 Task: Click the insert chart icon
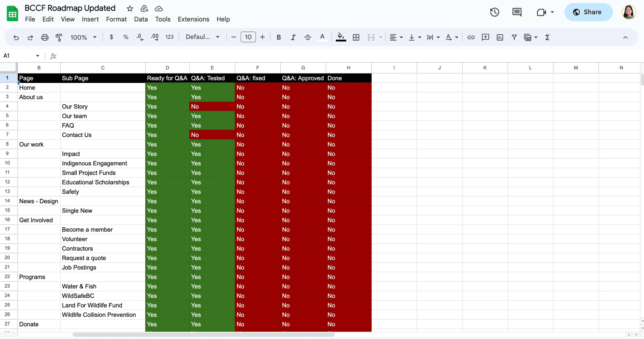tap(500, 37)
